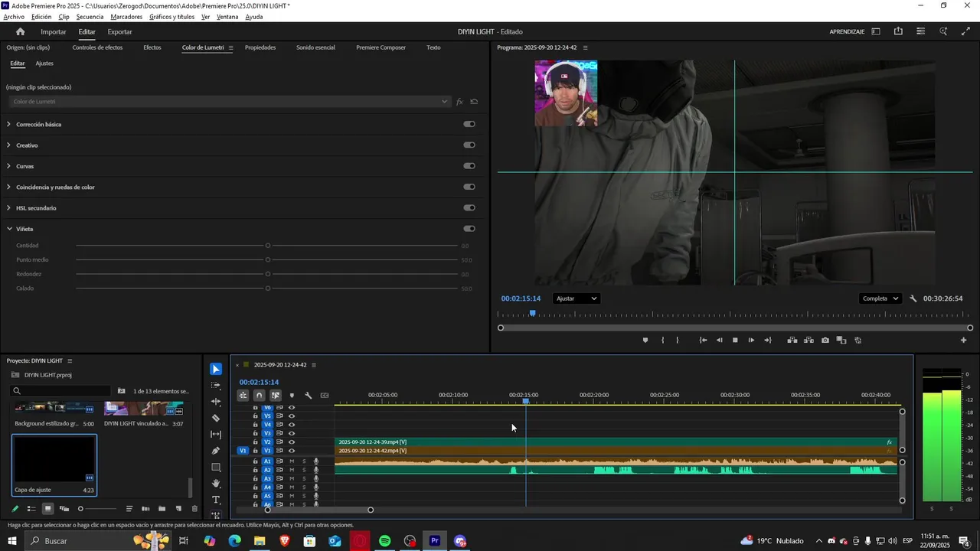Select the Pen tool

(216, 451)
